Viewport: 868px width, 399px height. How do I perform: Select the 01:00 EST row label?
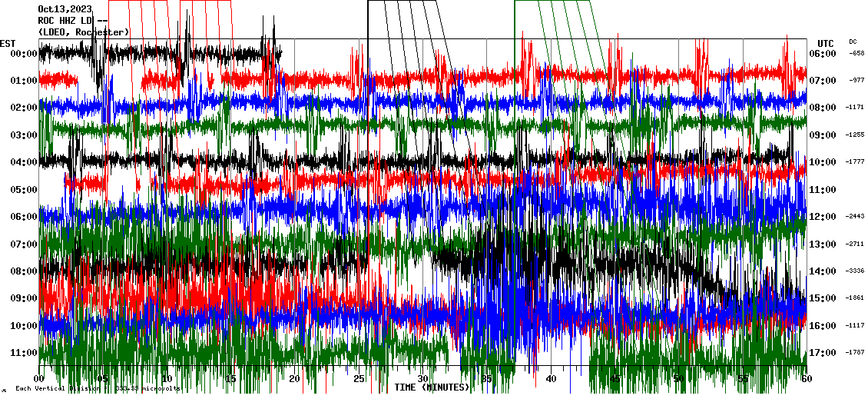pyautogui.click(x=23, y=81)
